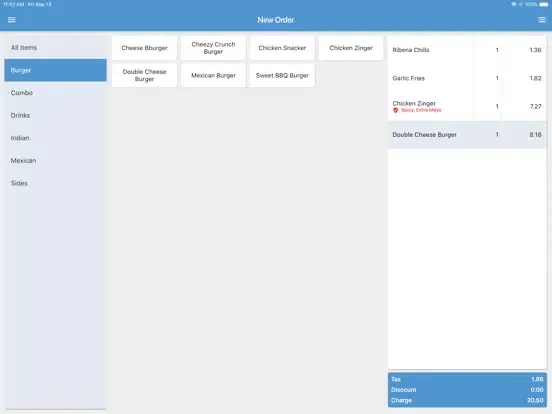The image size is (552, 414).
Task: Click the 1.36 price of Ribena Chills
Action: coord(535,50)
